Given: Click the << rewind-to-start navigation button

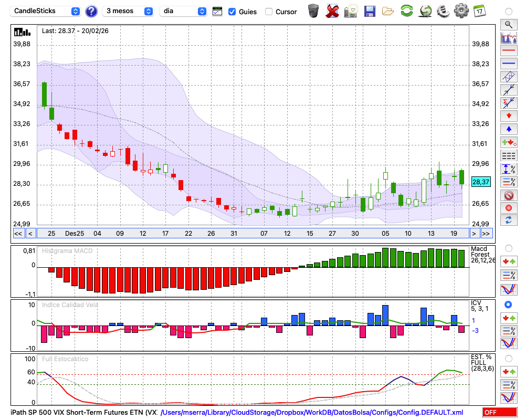Looking at the screenshot, I should click(x=18, y=234).
